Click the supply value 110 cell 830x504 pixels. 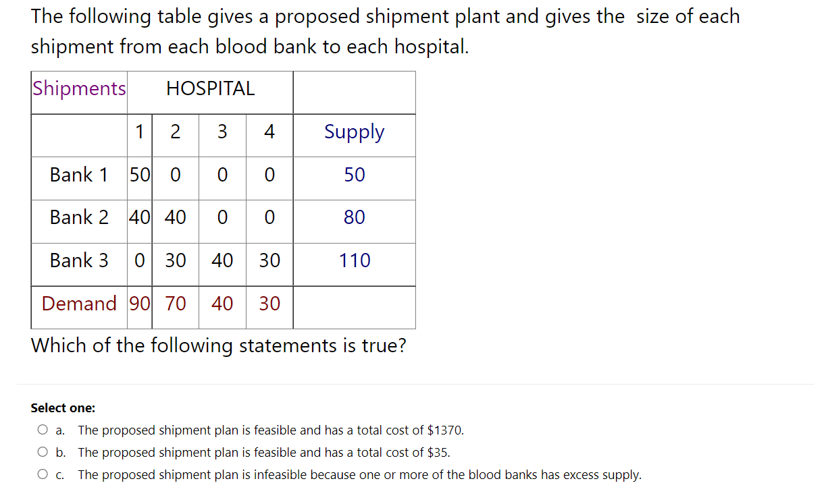coord(354,261)
